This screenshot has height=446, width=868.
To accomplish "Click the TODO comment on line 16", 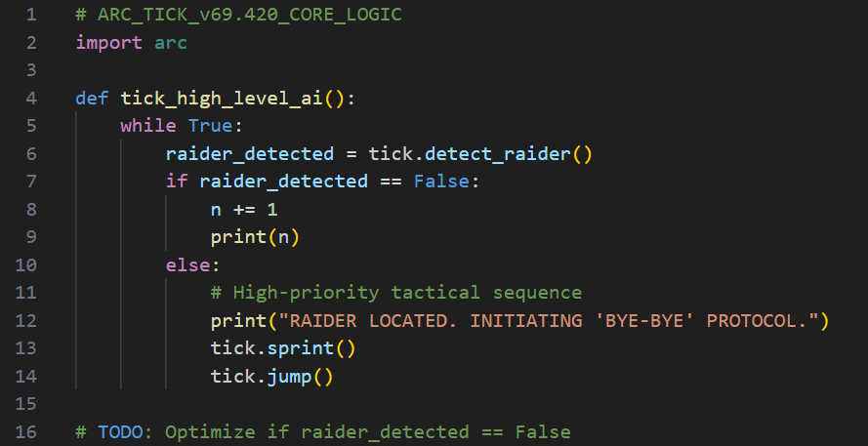I will click(322, 431).
